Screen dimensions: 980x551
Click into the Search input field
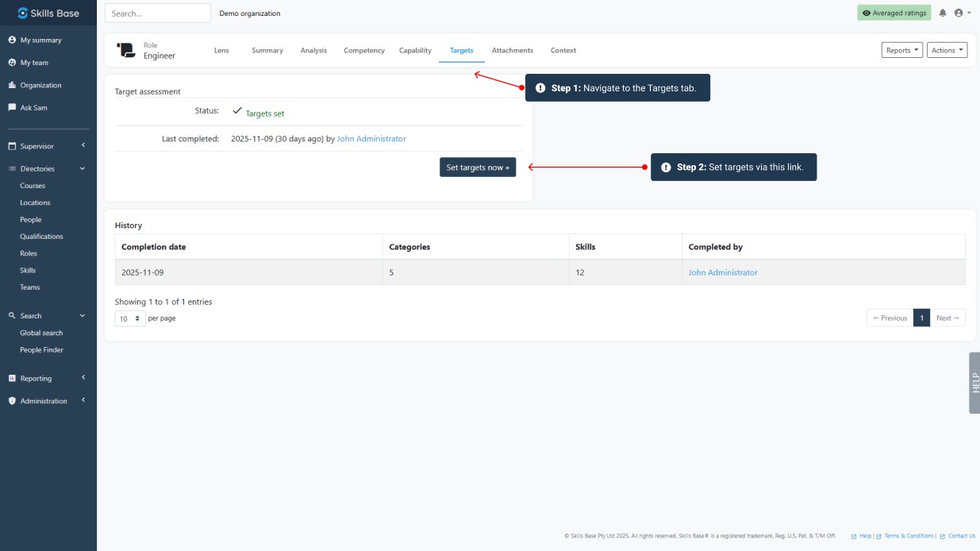[158, 13]
